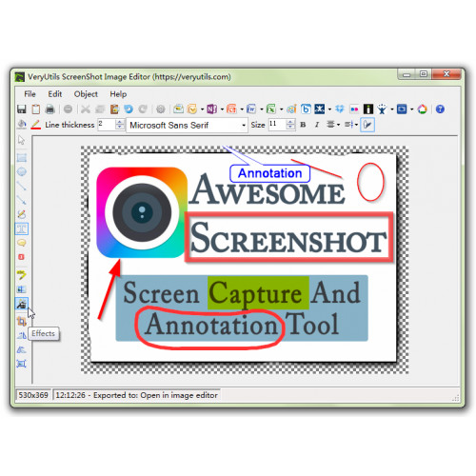
Task: Export to Microsoft Word icon
Action: [251, 109]
